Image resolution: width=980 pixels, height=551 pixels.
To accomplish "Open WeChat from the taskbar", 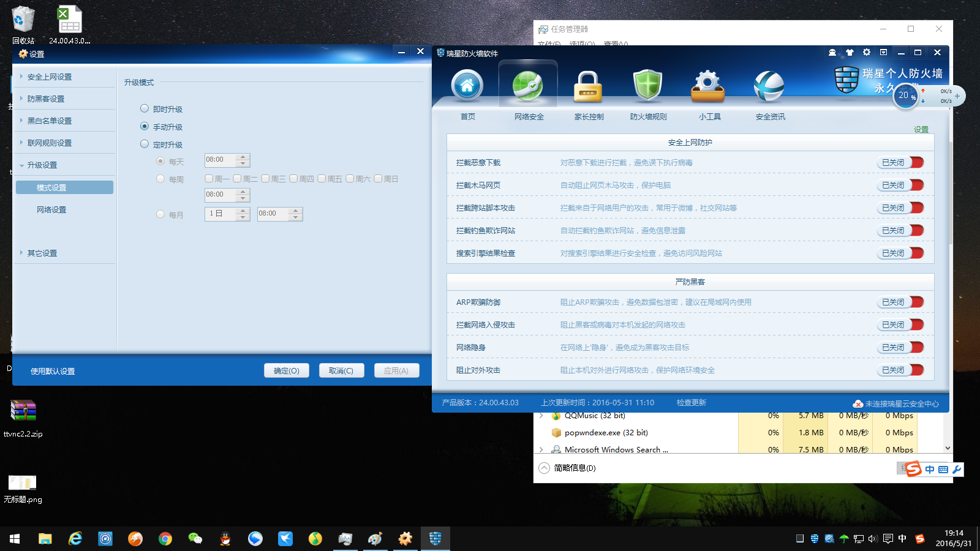I will [x=195, y=539].
